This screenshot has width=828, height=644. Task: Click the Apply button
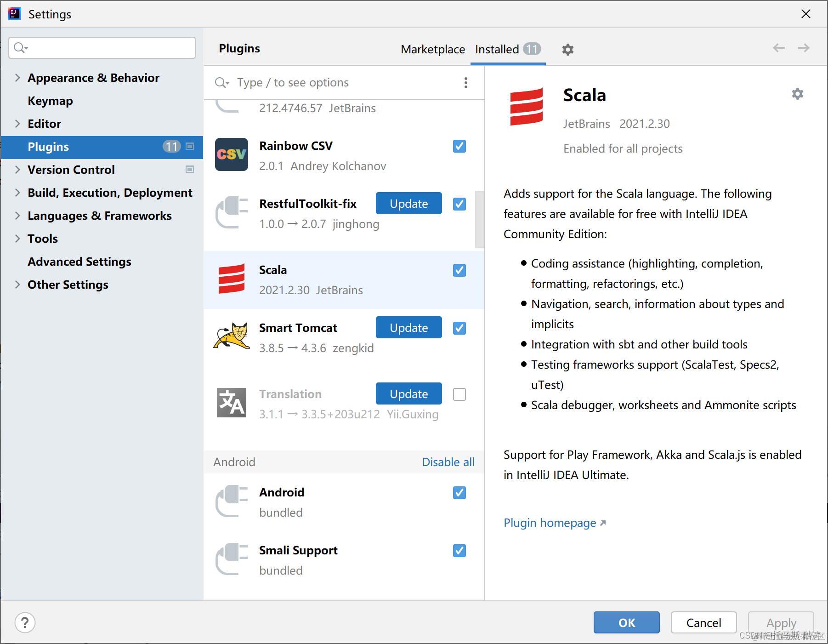[x=781, y=623]
